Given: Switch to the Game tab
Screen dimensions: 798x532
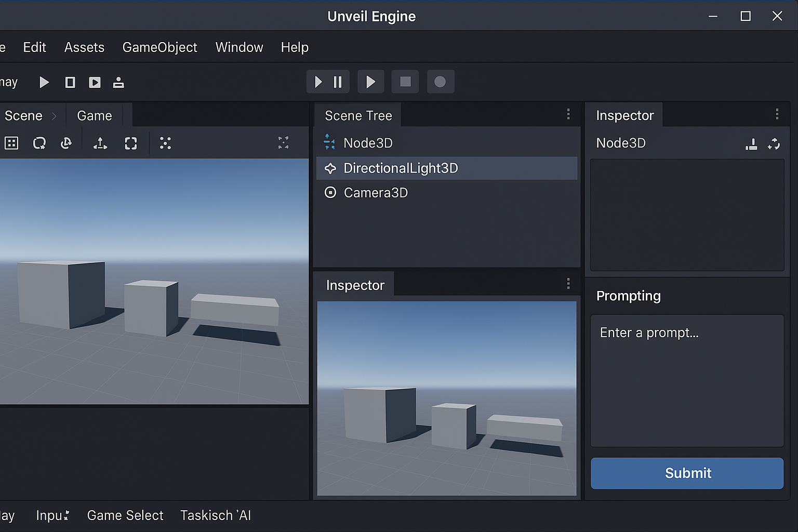Looking at the screenshot, I should (95, 116).
